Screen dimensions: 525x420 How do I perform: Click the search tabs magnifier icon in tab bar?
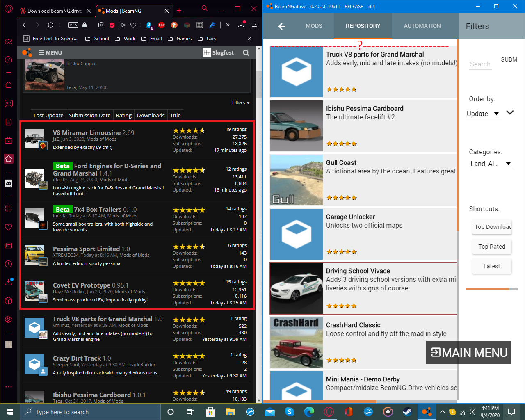pyautogui.click(x=205, y=8)
